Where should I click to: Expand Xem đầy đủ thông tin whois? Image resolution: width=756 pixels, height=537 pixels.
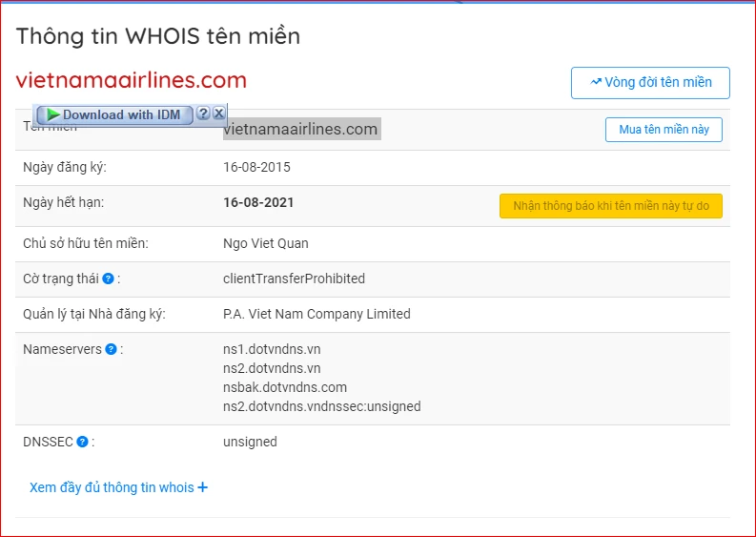(118, 487)
